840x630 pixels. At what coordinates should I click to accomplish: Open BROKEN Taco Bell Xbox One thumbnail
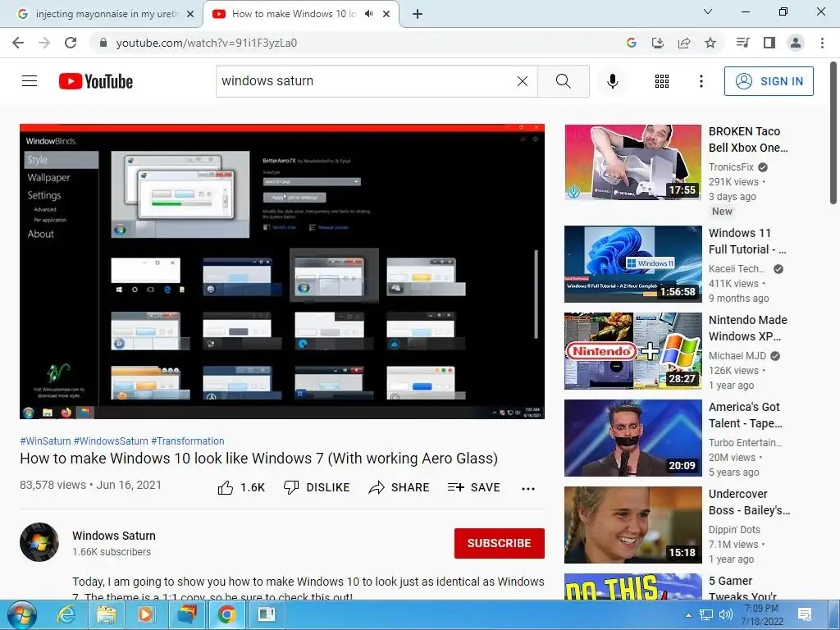tap(633, 162)
